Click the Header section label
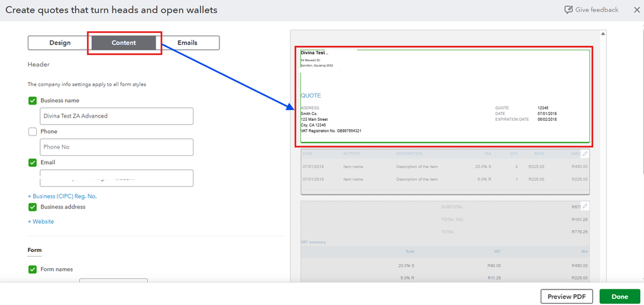Viewport: 644px width, 305px height. pyautogui.click(x=39, y=65)
